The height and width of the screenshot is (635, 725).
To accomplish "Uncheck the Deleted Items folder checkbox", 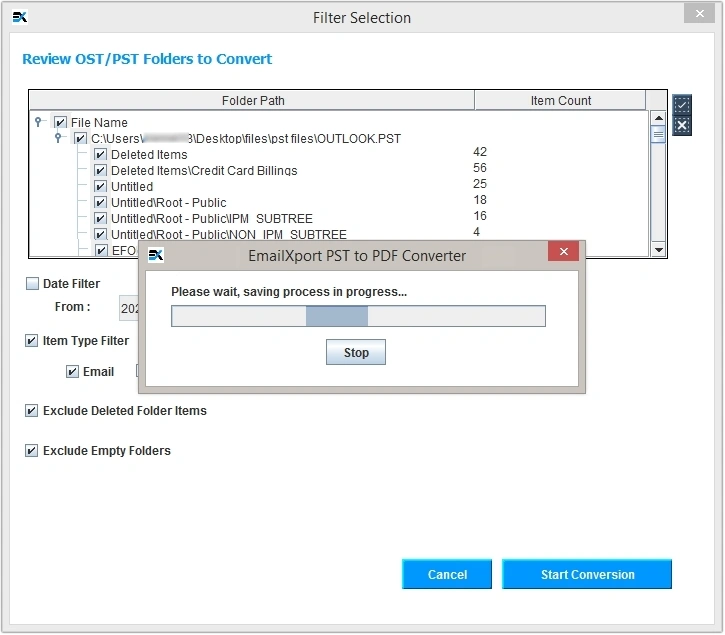I will pyautogui.click(x=100, y=154).
